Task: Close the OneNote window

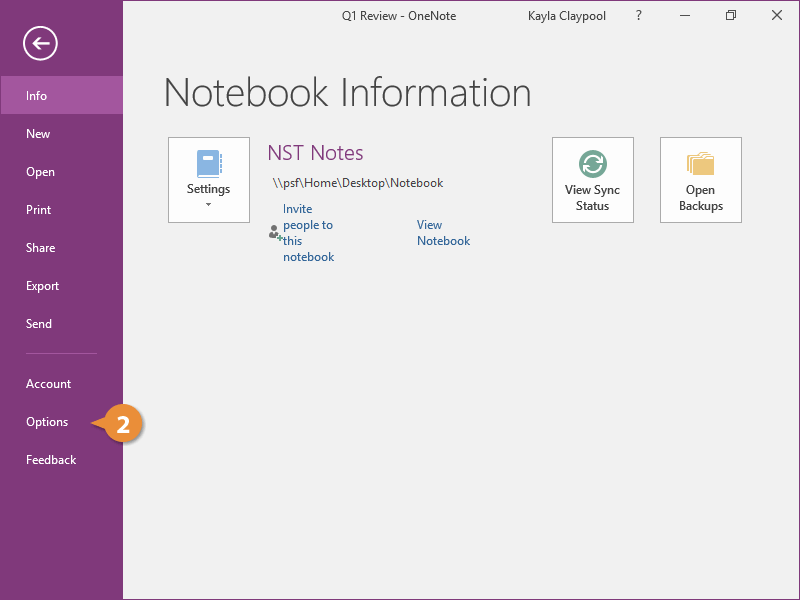Action: (x=777, y=16)
